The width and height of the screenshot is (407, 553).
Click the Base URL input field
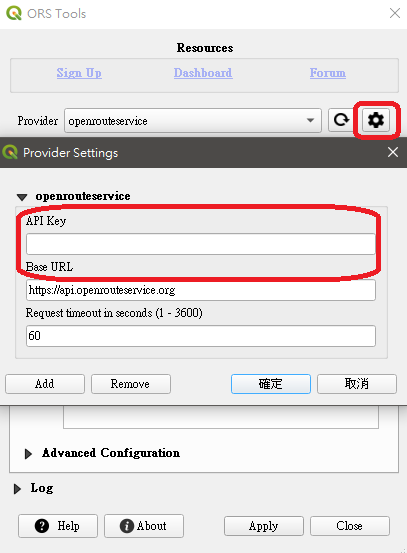[x=201, y=290]
